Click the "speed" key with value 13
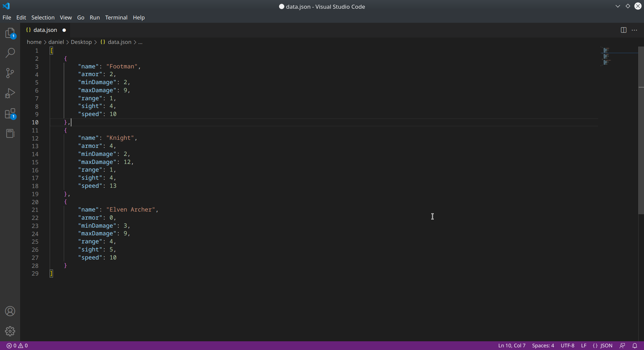This screenshot has width=644, height=350. coord(90,186)
